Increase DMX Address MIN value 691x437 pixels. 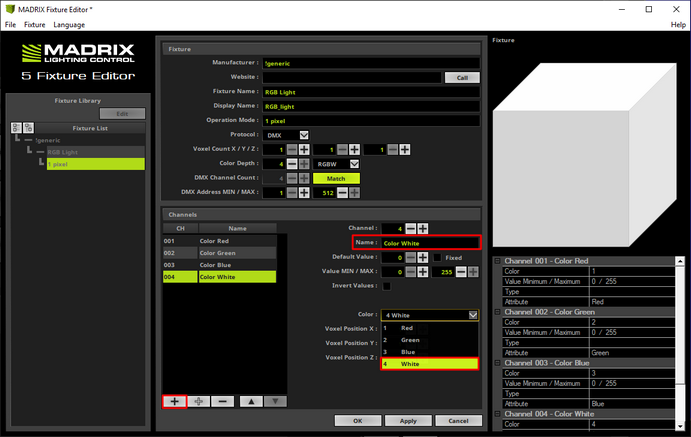(x=304, y=193)
